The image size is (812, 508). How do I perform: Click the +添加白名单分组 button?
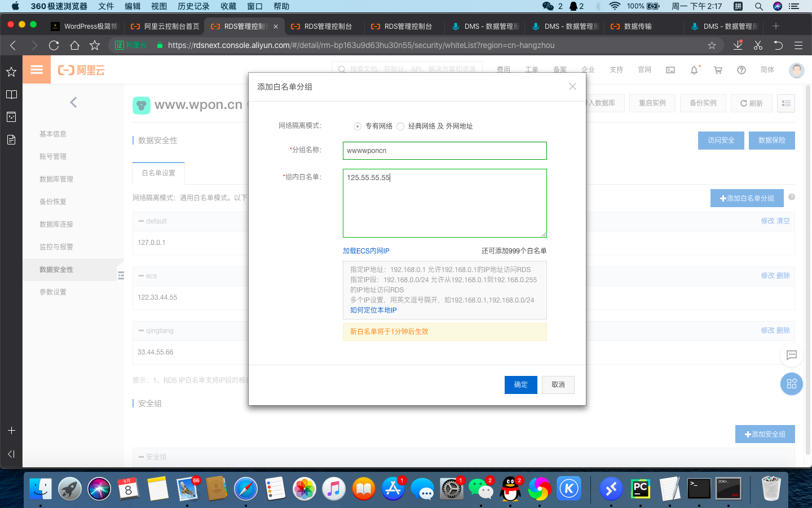tap(747, 198)
